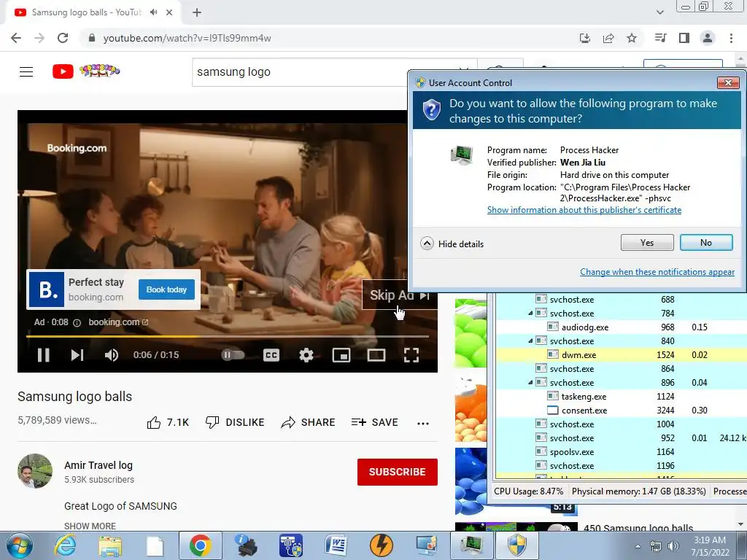Enable the miniplayer icon
The width and height of the screenshot is (747, 560).
point(341,355)
